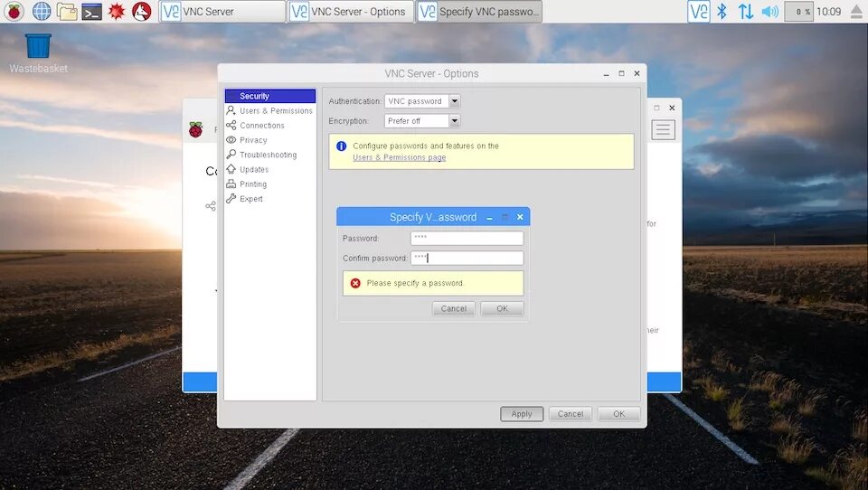The width and height of the screenshot is (868, 490).
Task: Click into the Password field
Action: [x=467, y=238]
